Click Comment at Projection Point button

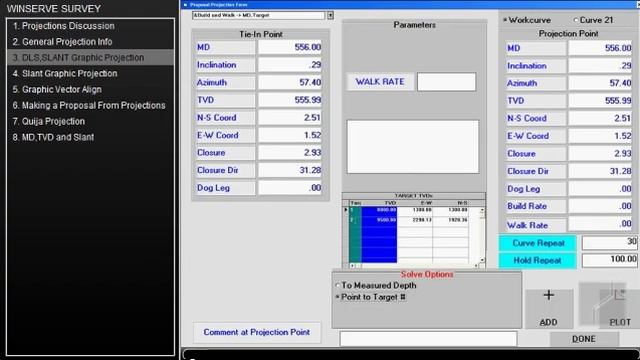click(x=257, y=332)
